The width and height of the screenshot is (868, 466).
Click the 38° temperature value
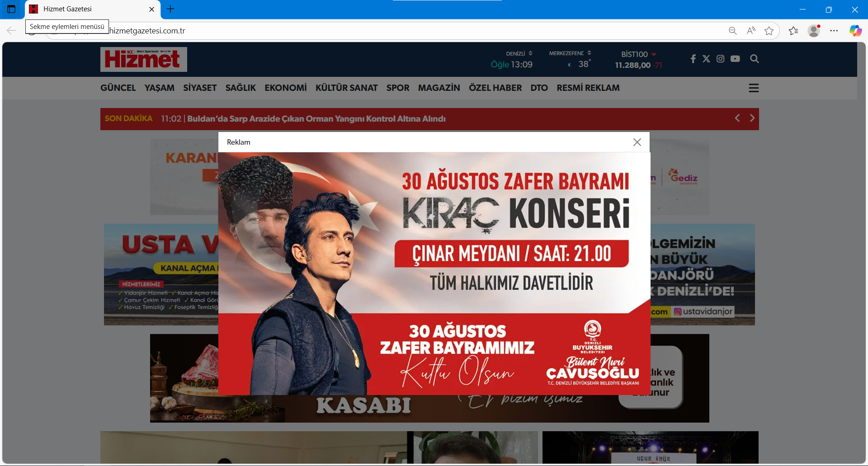click(584, 64)
